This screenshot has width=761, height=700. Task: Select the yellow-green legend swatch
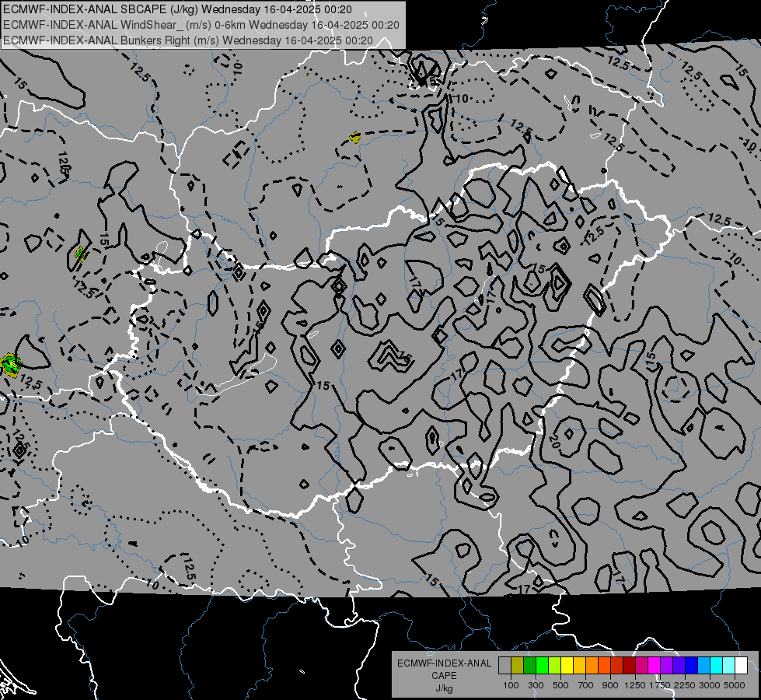[x=555, y=666]
